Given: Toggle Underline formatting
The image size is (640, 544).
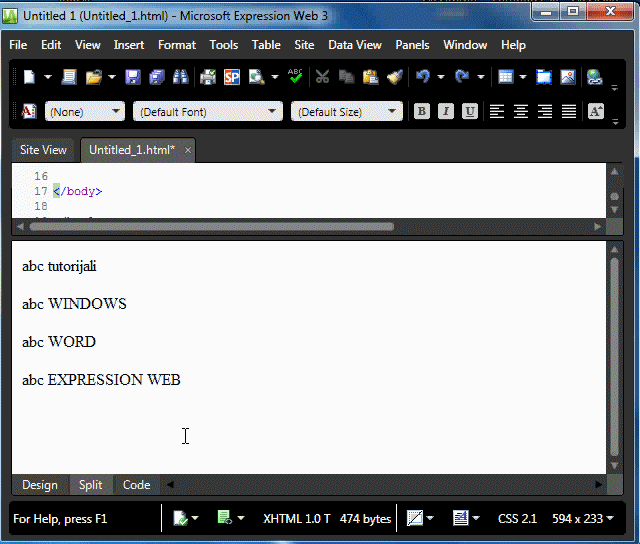Looking at the screenshot, I should tap(469, 112).
